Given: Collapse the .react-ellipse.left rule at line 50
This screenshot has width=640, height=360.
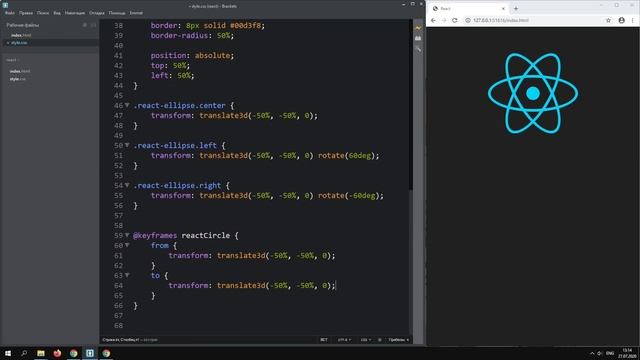Looking at the screenshot, I should tap(127, 145).
